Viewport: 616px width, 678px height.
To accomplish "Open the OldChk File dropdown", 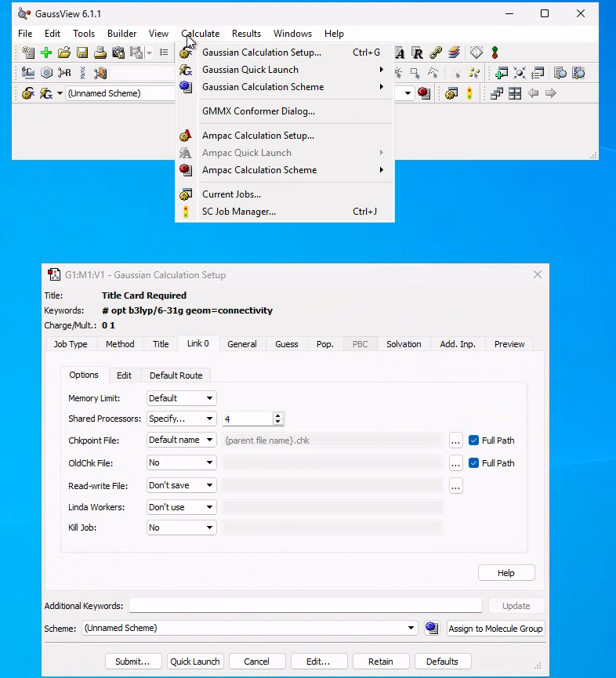I will 182,462.
